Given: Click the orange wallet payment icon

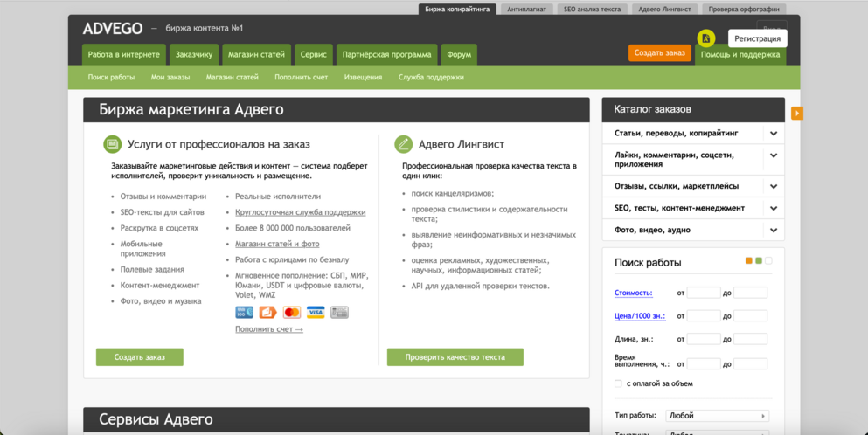Looking at the screenshot, I should (x=268, y=312).
